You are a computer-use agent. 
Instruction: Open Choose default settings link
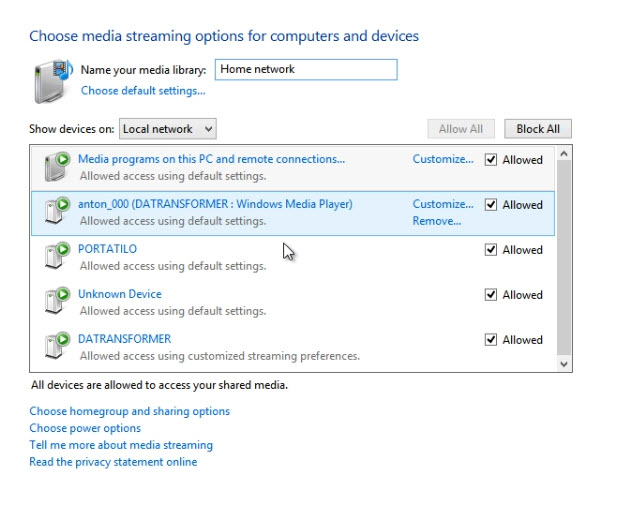[143, 90]
